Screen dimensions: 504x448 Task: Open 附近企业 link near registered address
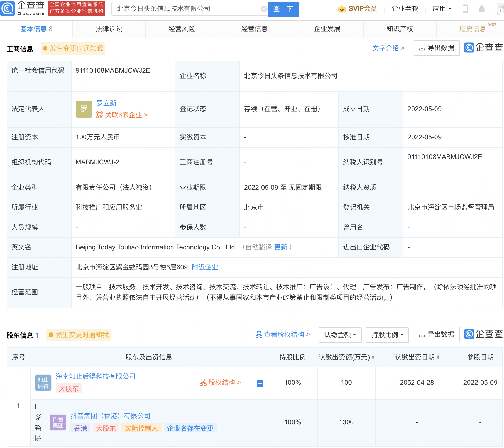[205, 267]
